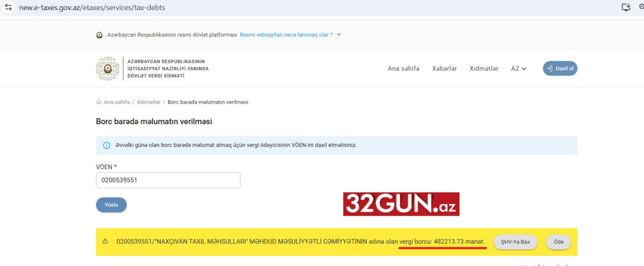Open the Ana səhifə navigation menu item
Viewport: 644px width, 266px height.
[x=403, y=69]
